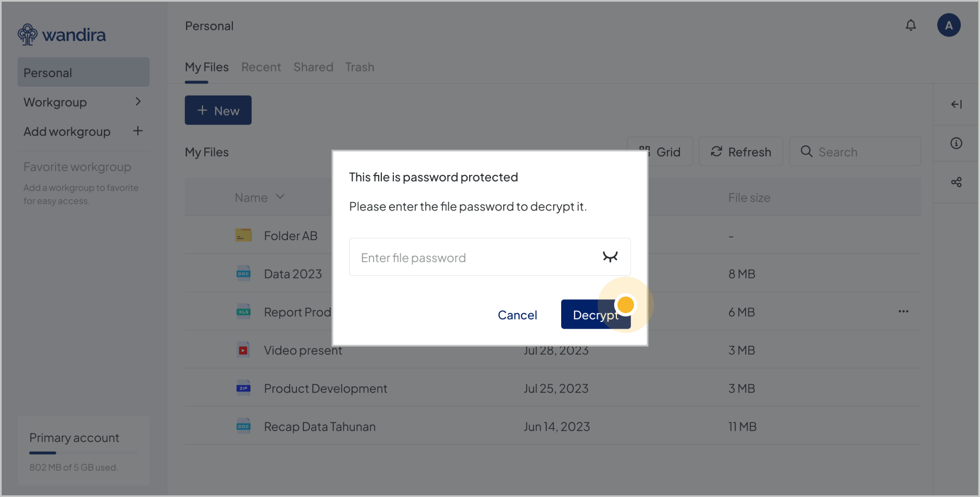This screenshot has height=497, width=980.
Task: Switch to Grid view
Action: 660,152
